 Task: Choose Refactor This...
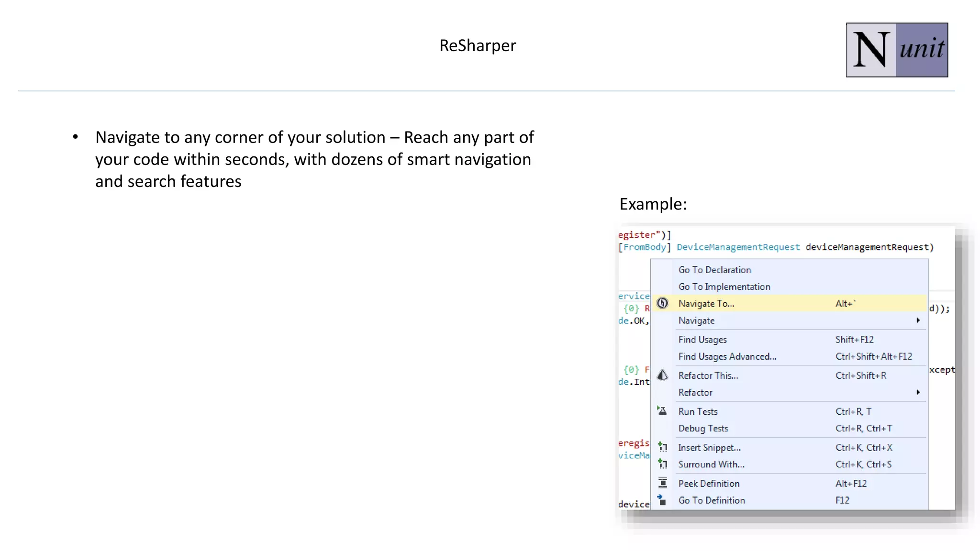789,375
